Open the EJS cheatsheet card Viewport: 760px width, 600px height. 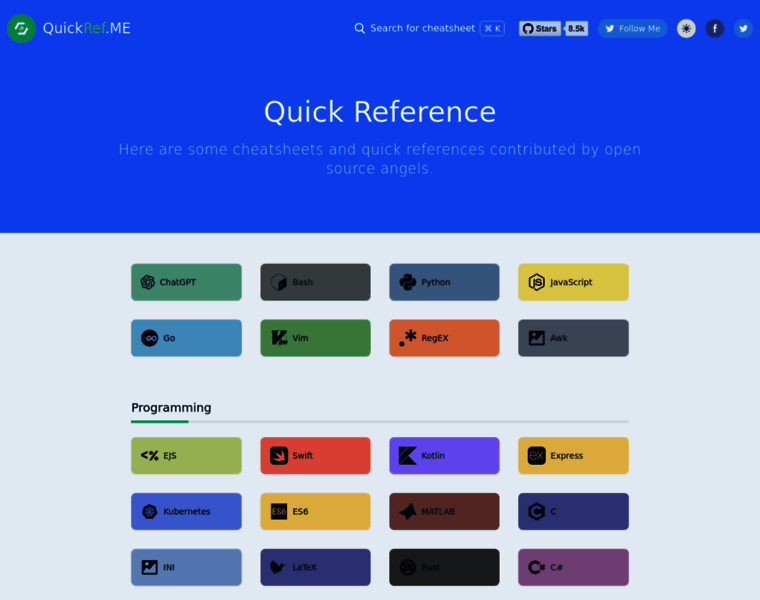(x=186, y=456)
